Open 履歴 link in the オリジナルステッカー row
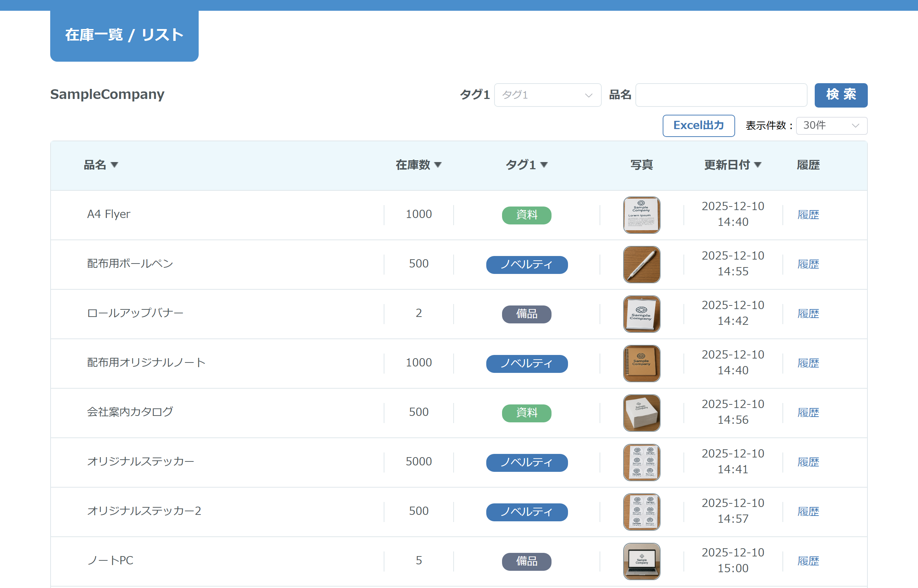Image resolution: width=918 pixels, height=588 pixels. click(x=808, y=462)
